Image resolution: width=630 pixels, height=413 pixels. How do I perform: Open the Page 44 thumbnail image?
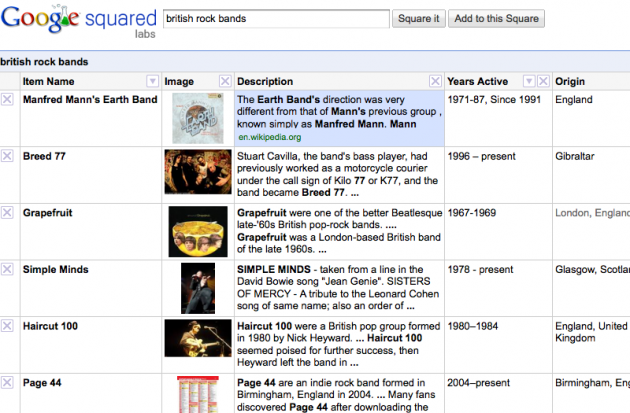tap(198, 395)
